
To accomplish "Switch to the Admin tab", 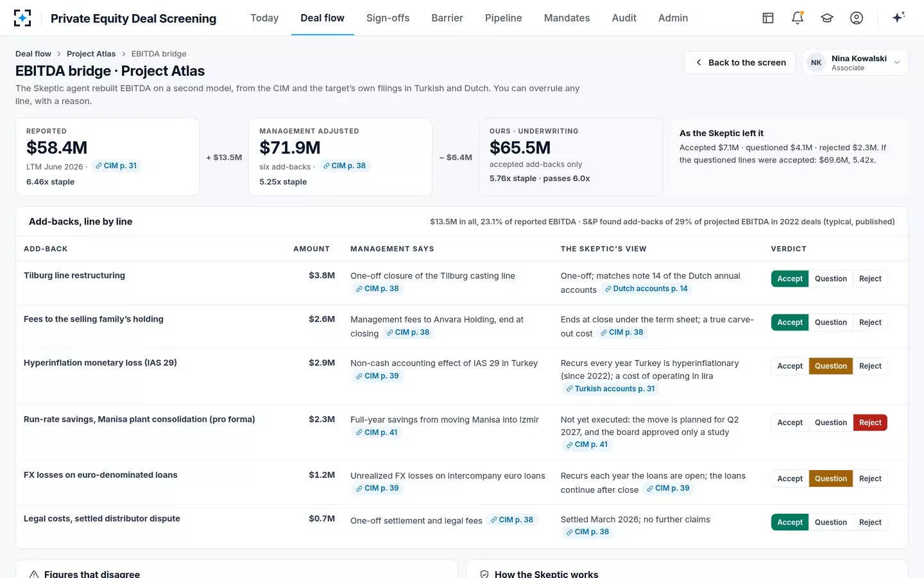I will 673,18.
